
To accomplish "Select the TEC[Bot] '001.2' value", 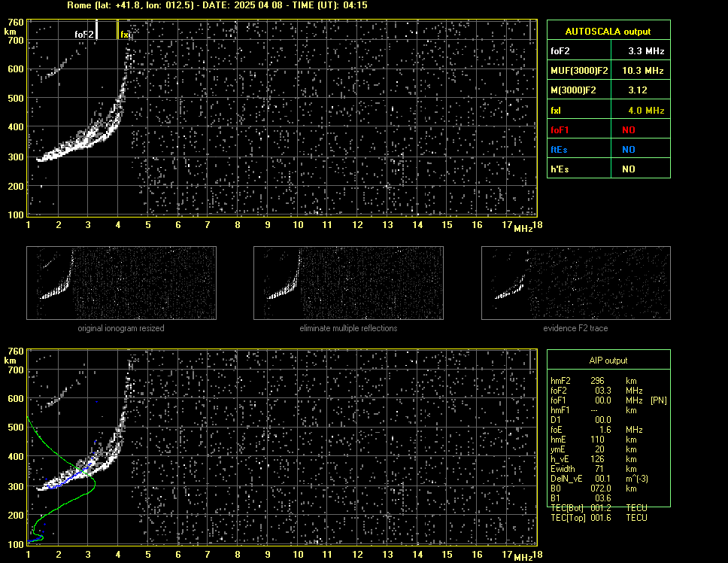I will [x=601, y=508].
